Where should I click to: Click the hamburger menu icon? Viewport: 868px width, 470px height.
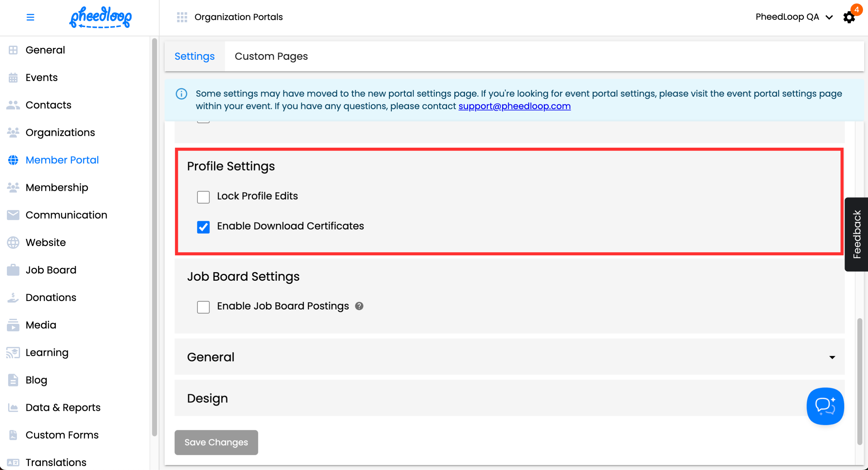[x=30, y=17]
